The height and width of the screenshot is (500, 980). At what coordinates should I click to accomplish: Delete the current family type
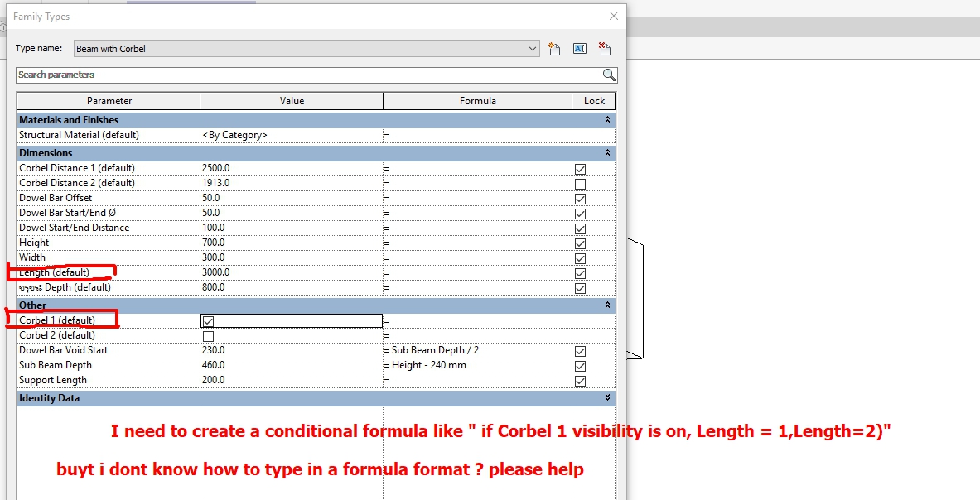(x=604, y=48)
